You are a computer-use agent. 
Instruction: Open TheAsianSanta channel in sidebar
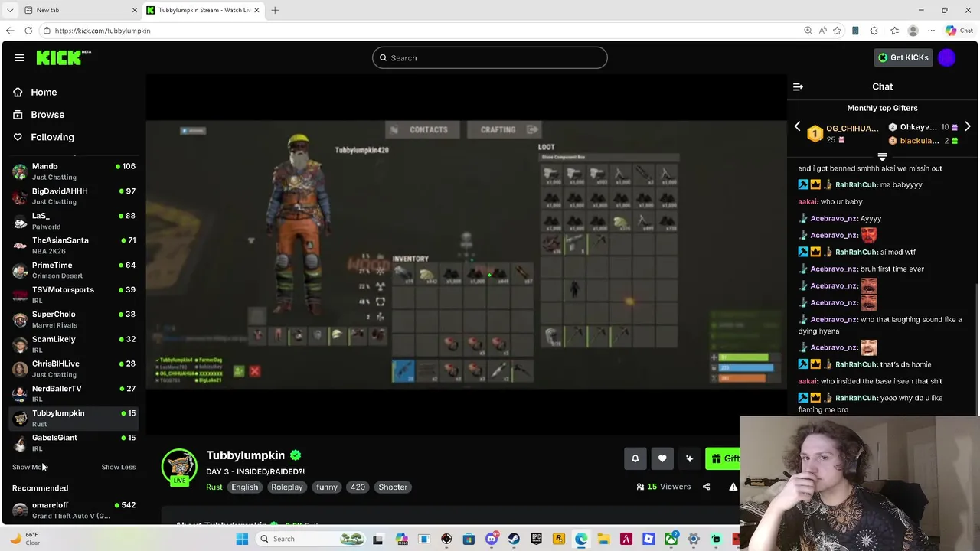coord(73,246)
